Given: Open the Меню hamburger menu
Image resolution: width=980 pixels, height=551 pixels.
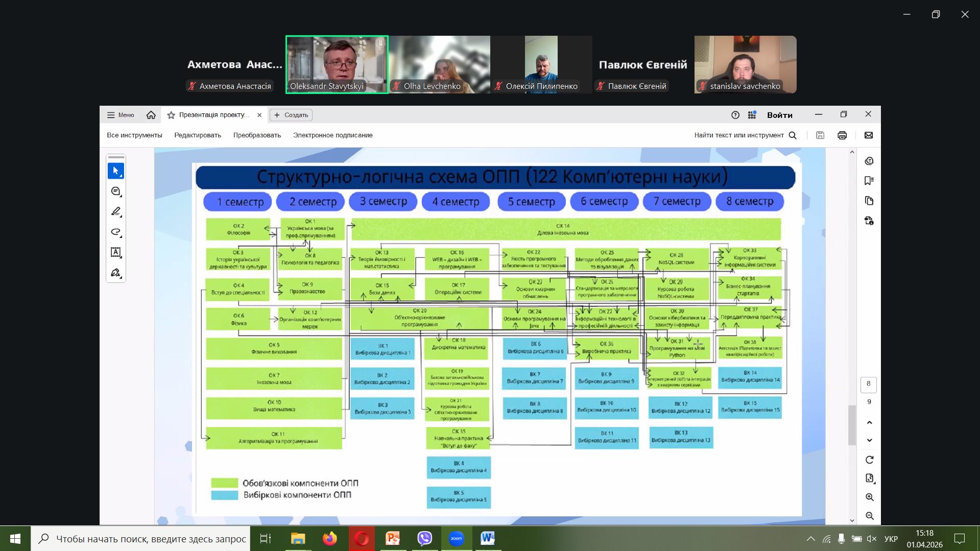Looking at the screenshot, I should coord(121,115).
